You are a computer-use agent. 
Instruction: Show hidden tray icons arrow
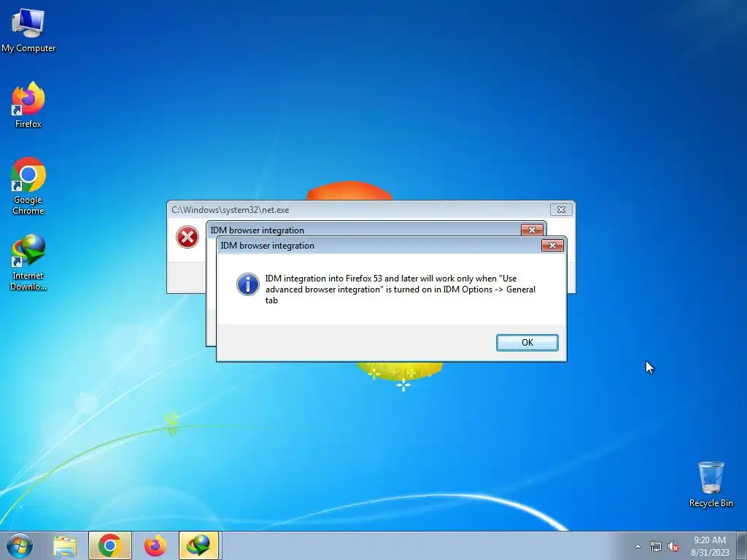638,546
